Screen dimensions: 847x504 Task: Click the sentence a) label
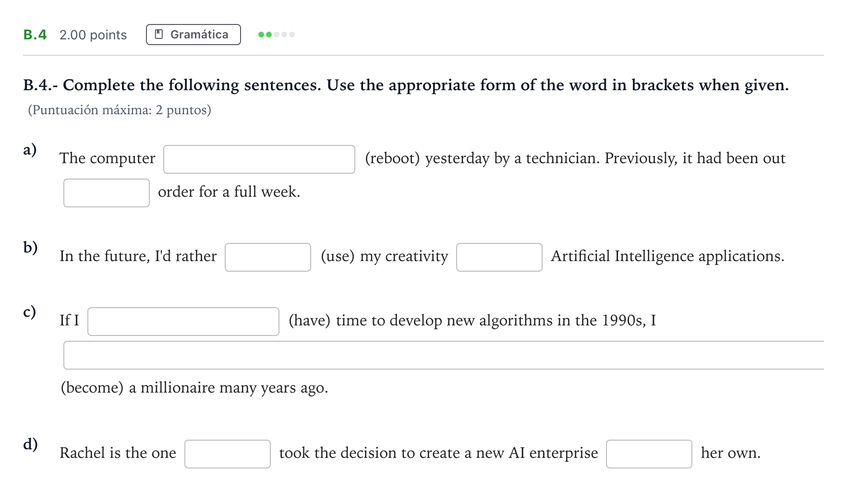30,149
